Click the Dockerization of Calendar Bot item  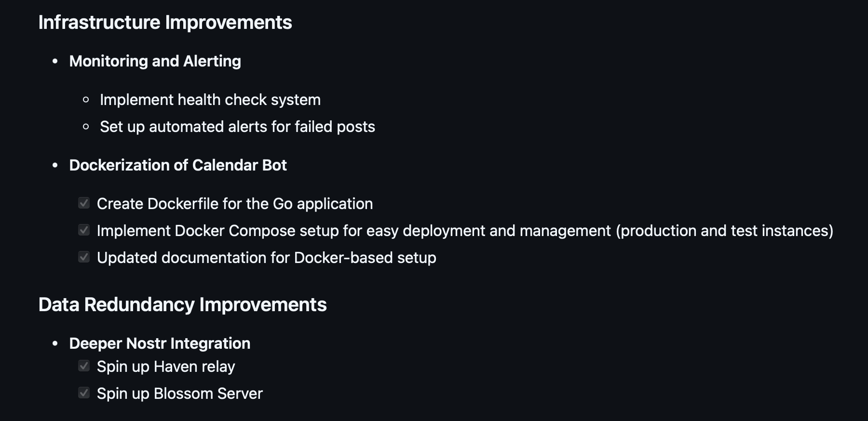[178, 165]
